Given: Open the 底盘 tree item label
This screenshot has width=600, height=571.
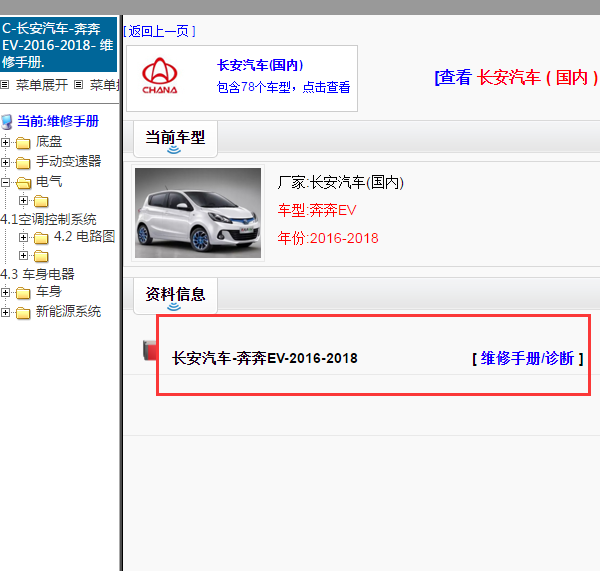Looking at the screenshot, I should click(49, 142).
